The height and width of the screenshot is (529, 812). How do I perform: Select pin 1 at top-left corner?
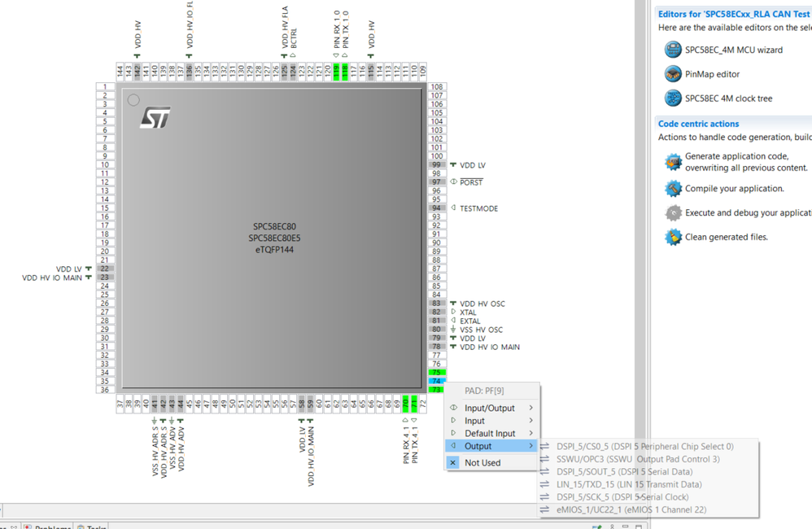[x=105, y=86]
